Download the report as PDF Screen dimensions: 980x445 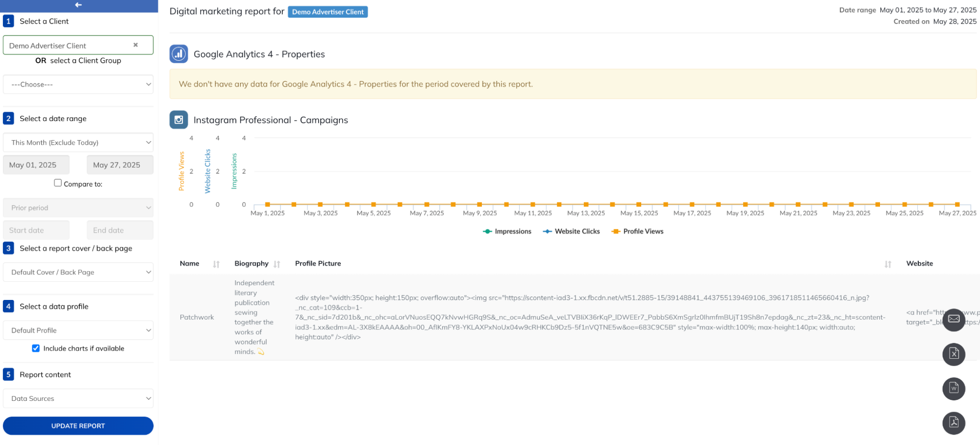click(x=954, y=422)
